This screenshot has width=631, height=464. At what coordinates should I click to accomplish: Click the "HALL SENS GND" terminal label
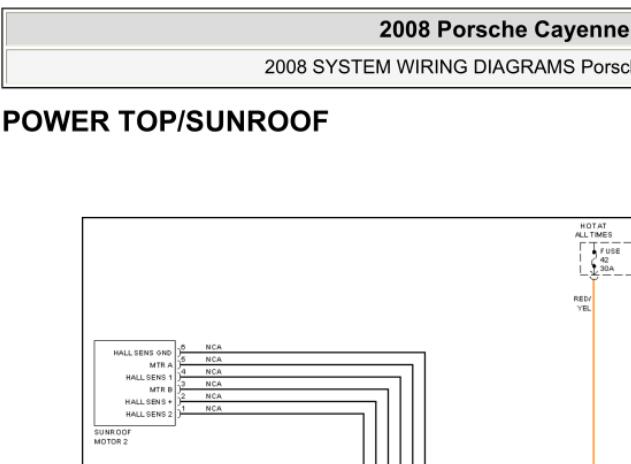(x=142, y=353)
